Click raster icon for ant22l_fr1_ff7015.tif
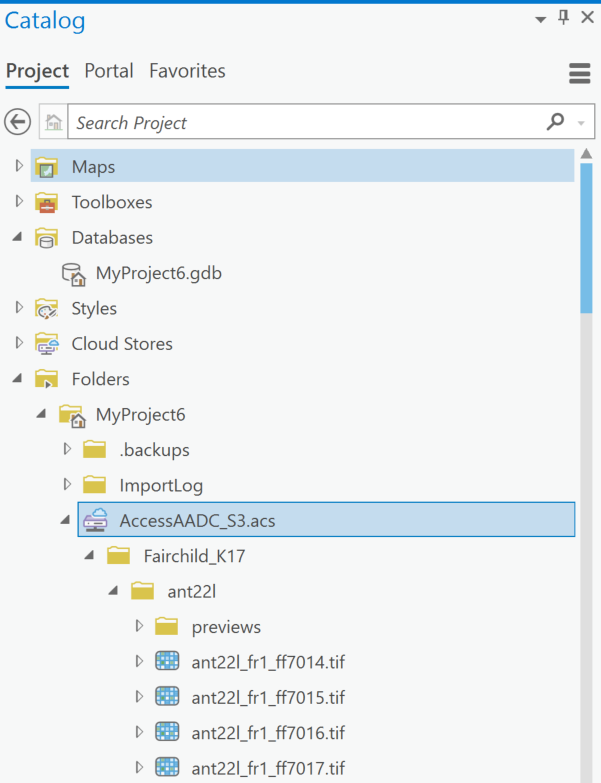The image size is (601, 783). pyautogui.click(x=167, y=697)
